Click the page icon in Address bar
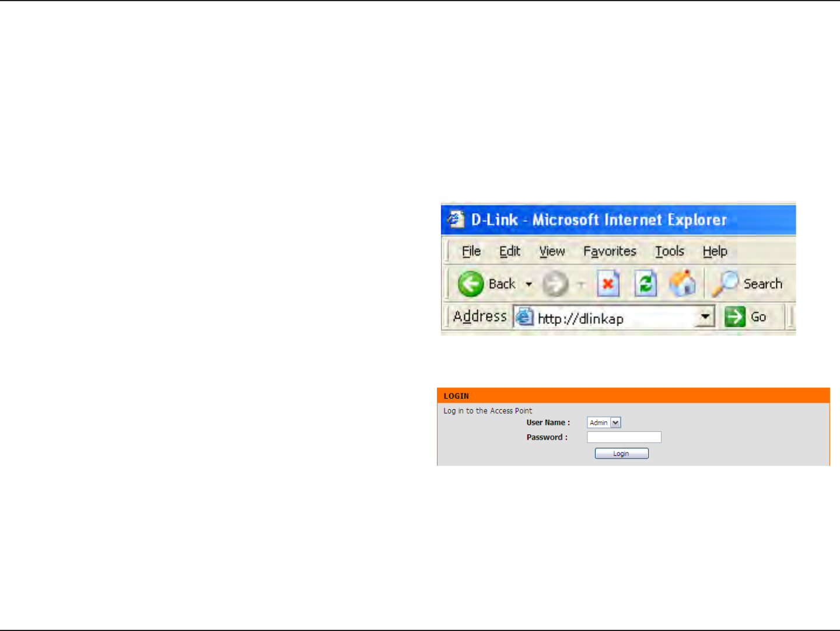The height and width of the screenshot is (631, 840). pyautogui.click(x=525, y=316)
